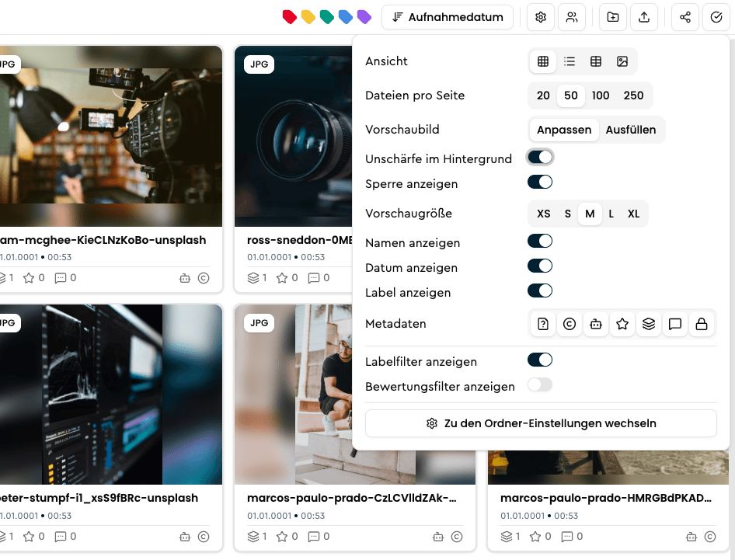Screen dimensions: 735x560
Task: Select M preview size
Action: click(590, 214)
